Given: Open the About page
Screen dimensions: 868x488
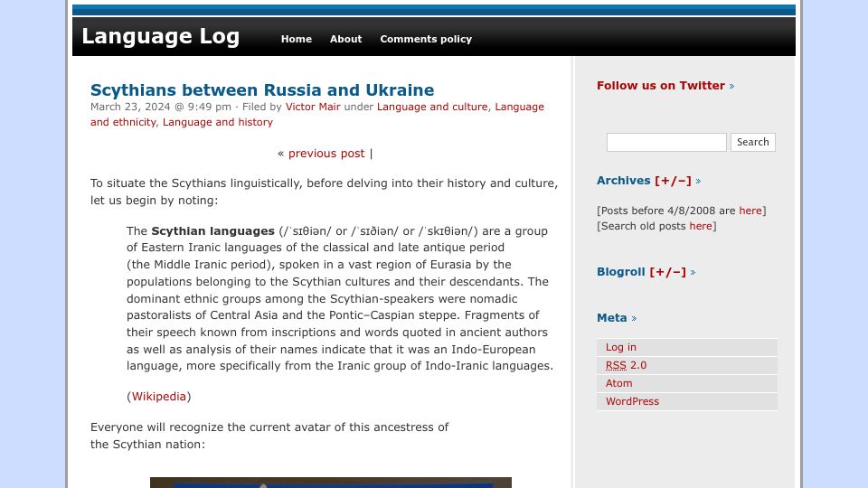Looking at the screenshot, I should coord(345,39).
